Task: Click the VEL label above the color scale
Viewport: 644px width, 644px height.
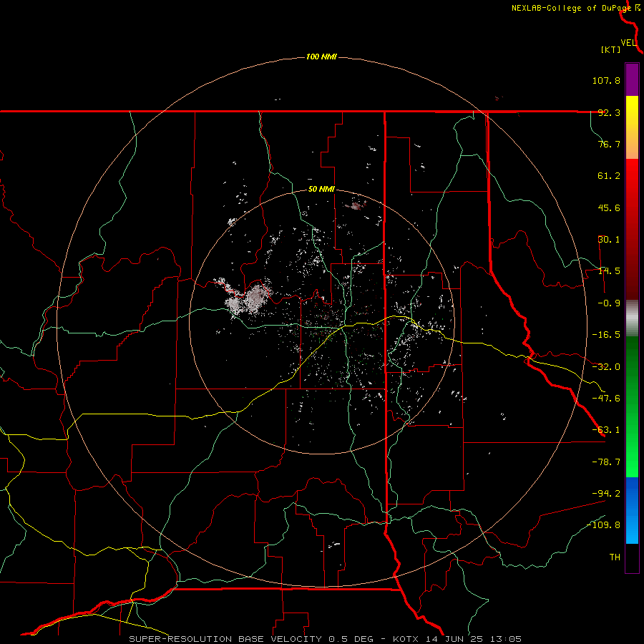Action: pyautogui.click(x=628, y=43)
